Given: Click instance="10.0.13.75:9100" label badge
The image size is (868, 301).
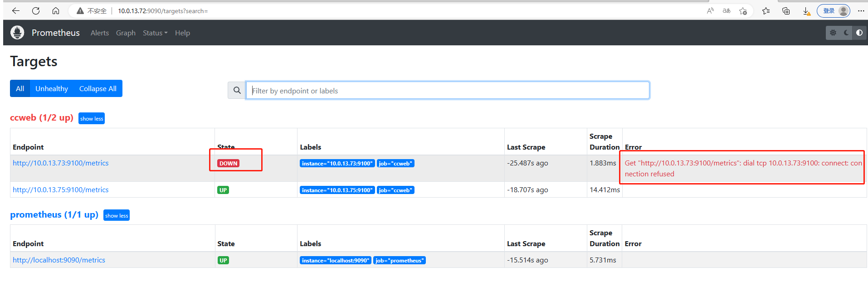Looking at the screenshot, I should coord(337,190).
